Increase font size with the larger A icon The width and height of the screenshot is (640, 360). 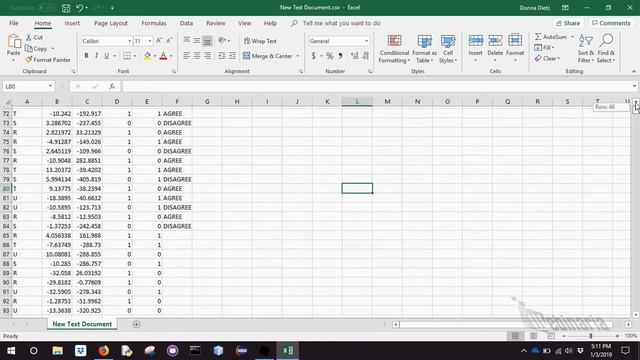(x=159, y=40)
